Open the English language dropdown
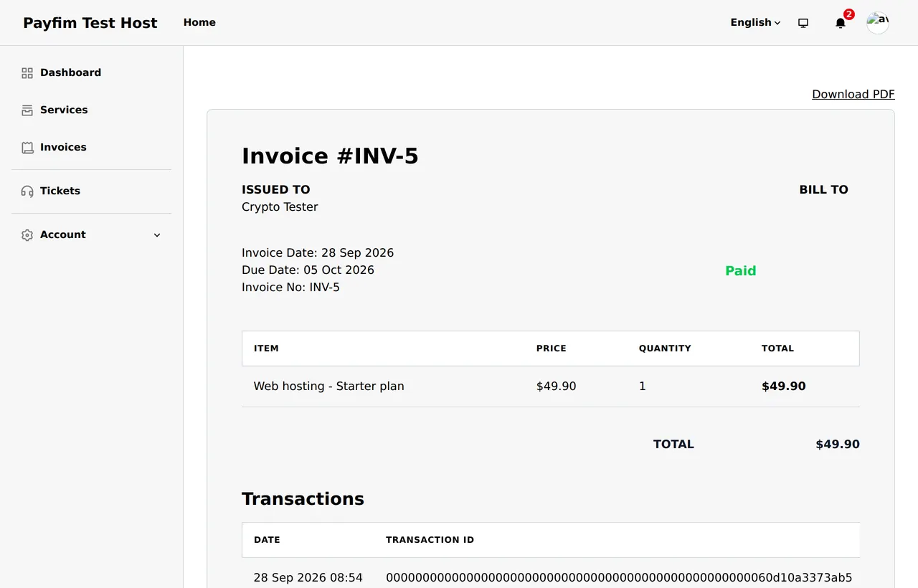The image size is (918, 588). 755,22
